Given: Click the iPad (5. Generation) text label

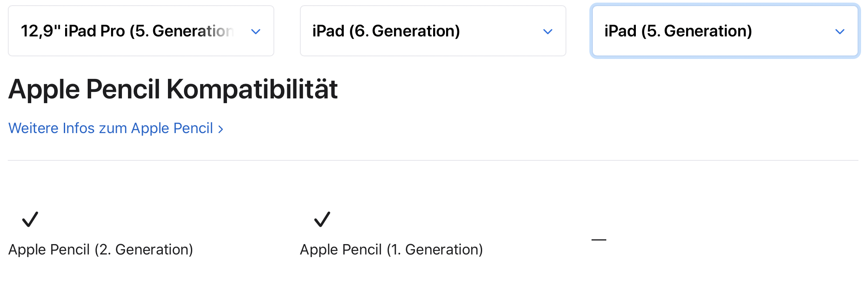Looking at the screenshot, I should tap(678, 31).
